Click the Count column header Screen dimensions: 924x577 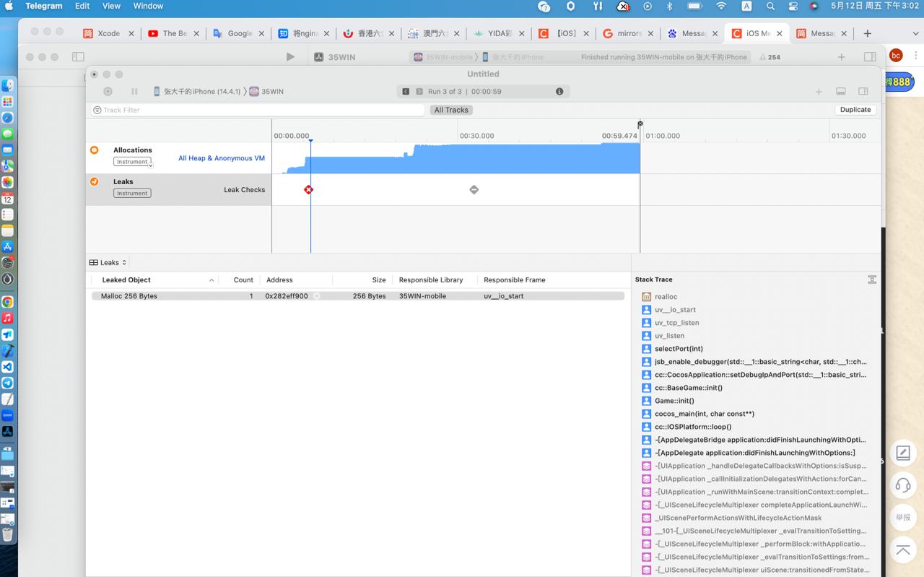click(x=243, y=280)
